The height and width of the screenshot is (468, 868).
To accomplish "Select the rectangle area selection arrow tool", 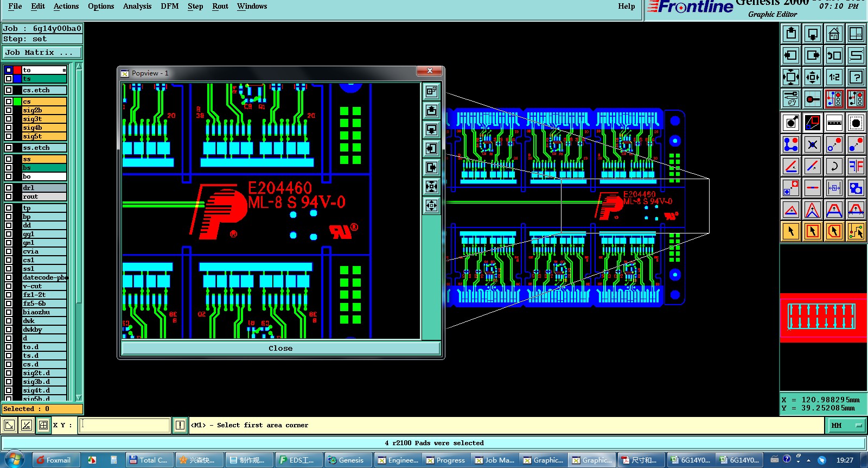I will point(813,231).
